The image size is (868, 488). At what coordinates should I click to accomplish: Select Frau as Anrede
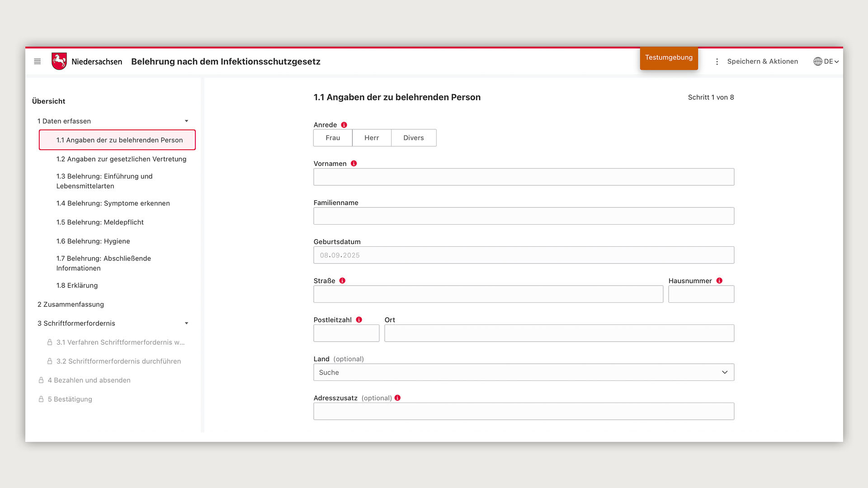pos(333,138)
